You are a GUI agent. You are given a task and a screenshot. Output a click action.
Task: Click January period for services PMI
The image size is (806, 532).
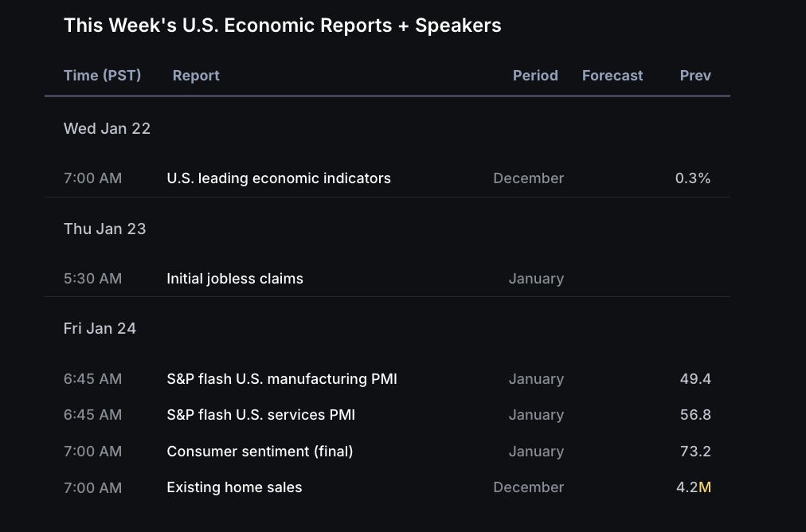[x=536, y=415]
